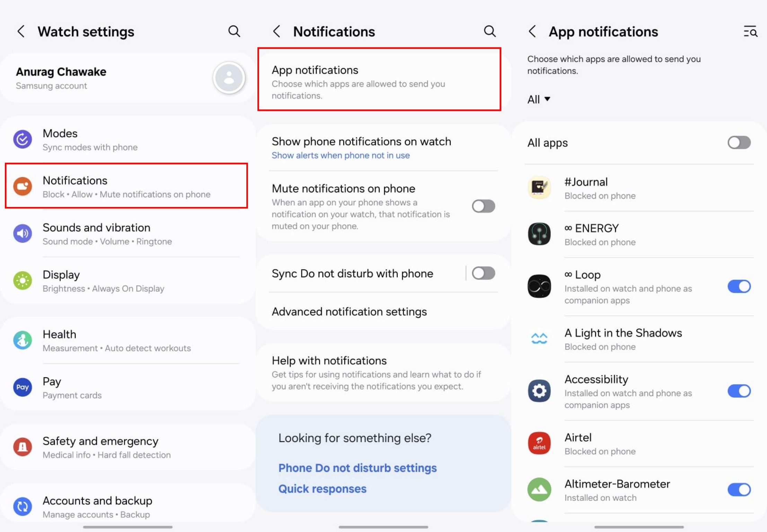This screenshot has height=532, width=767.
Task: Turn on Mute notifications on phone
Action: (483, 206)
